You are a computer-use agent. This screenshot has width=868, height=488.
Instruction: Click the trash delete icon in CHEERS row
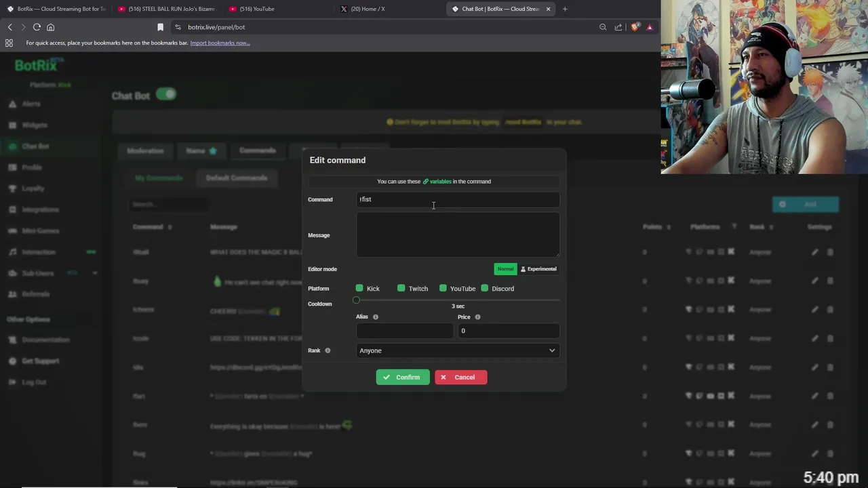coord(830,310)
